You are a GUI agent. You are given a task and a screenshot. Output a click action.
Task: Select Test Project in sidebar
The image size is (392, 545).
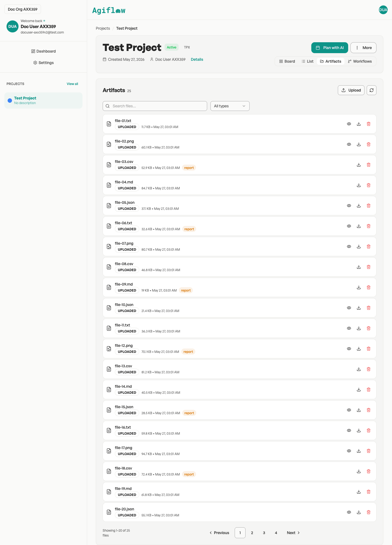(x=44, y=101)
